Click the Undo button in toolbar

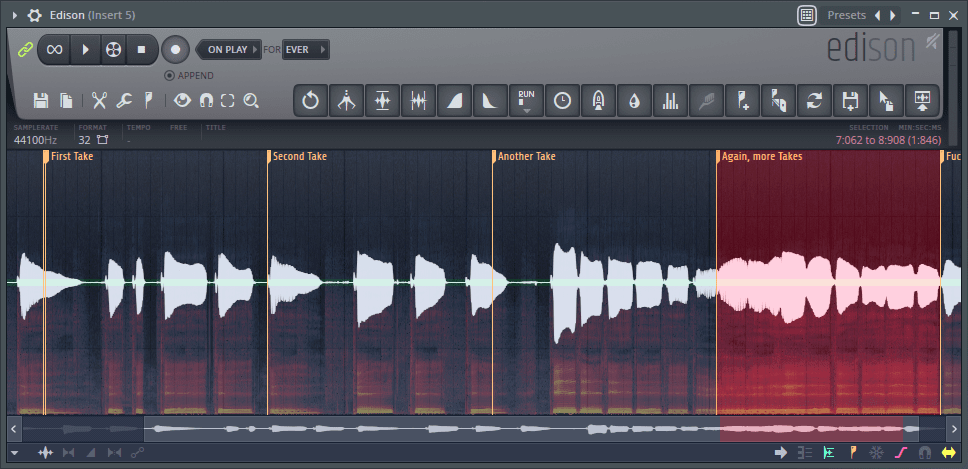(x=310, y=100)
